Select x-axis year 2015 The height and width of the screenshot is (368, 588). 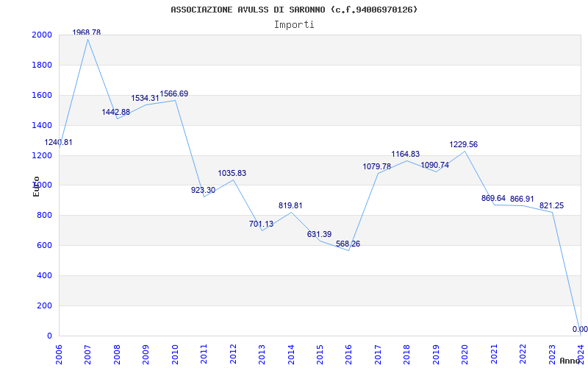320,354
